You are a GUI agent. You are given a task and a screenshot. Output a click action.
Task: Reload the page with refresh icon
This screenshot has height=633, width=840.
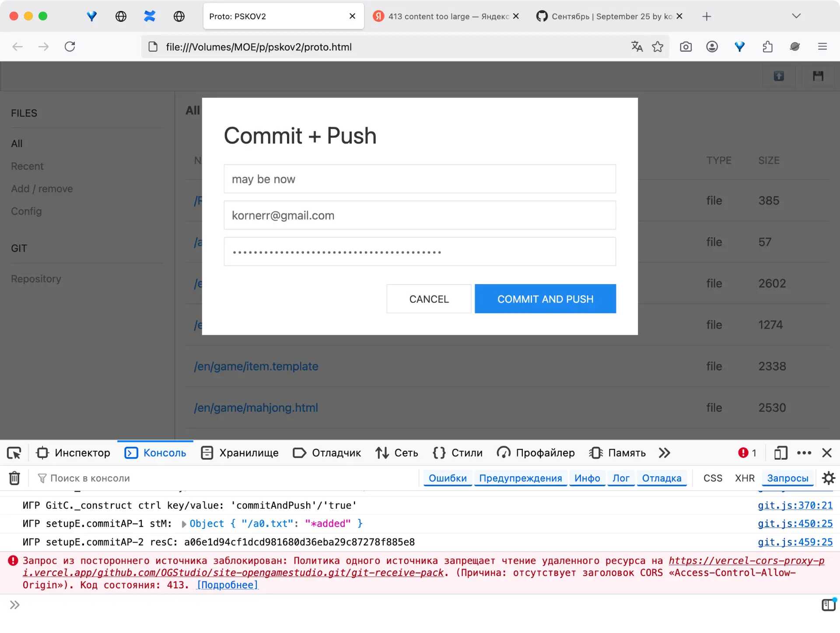(x=70, y=47)
